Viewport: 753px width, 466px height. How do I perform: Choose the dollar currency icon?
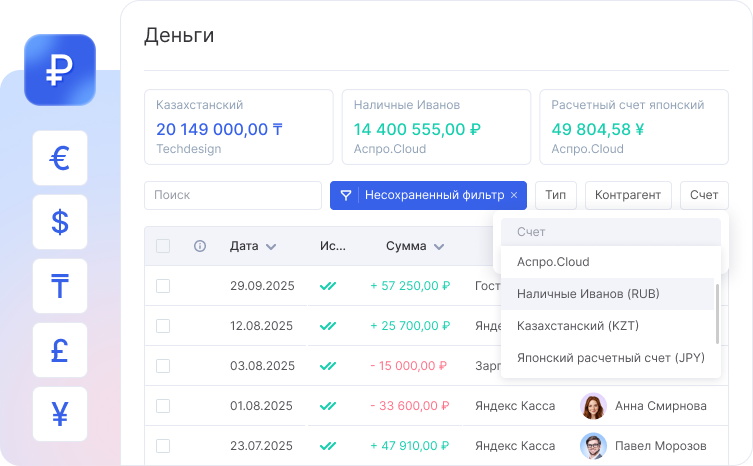click(60, 222)
